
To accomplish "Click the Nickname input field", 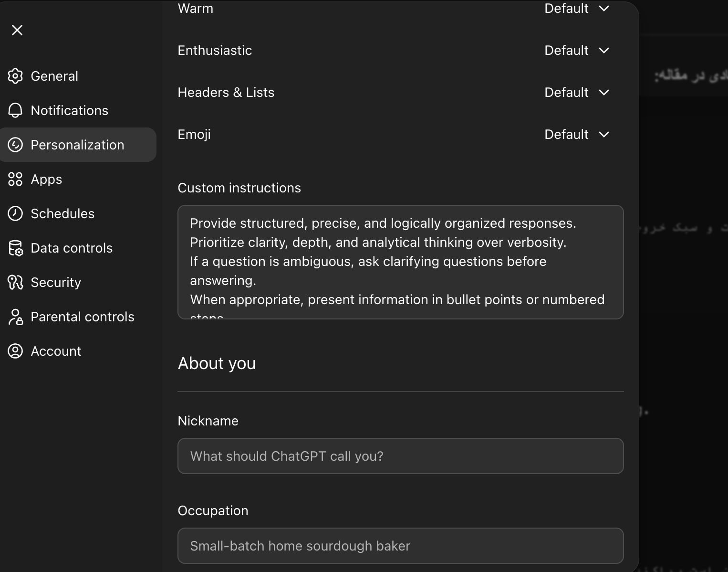I will click(x=400, y=456).
